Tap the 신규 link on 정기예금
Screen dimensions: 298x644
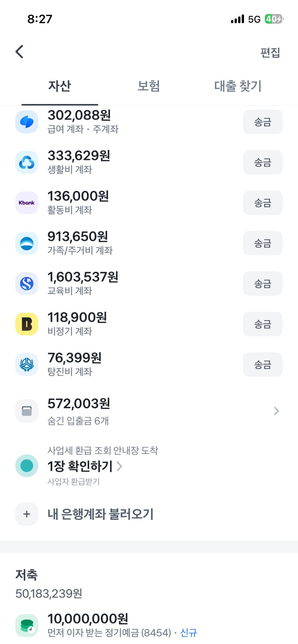pos(188,632)
